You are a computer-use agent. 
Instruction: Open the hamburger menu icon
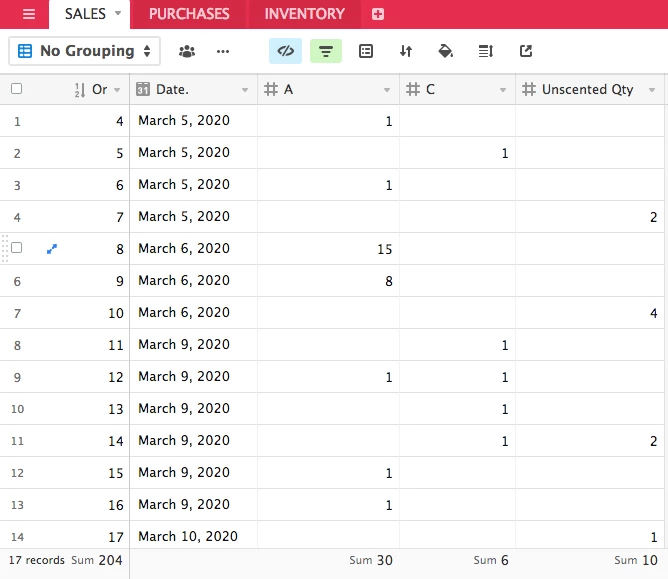pos(29,14)
